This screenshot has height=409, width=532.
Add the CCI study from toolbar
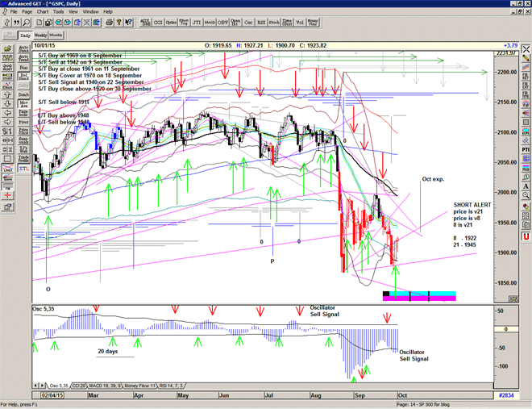158,23
